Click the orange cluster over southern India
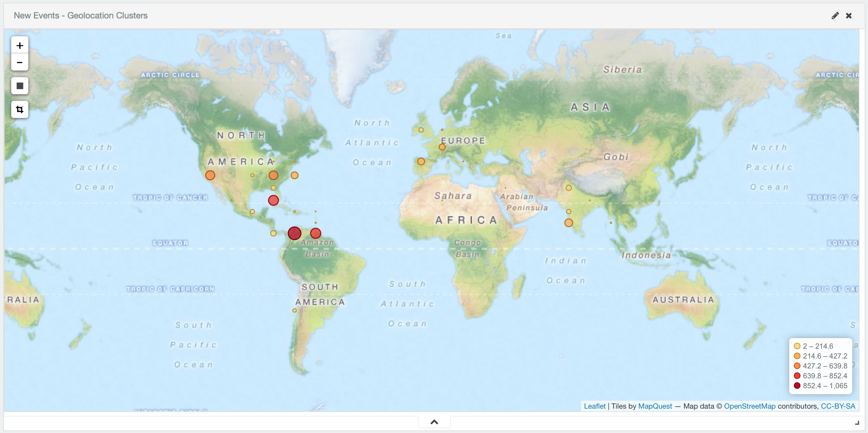The width and height of the screenshot is (868, 433). [568, 223]
